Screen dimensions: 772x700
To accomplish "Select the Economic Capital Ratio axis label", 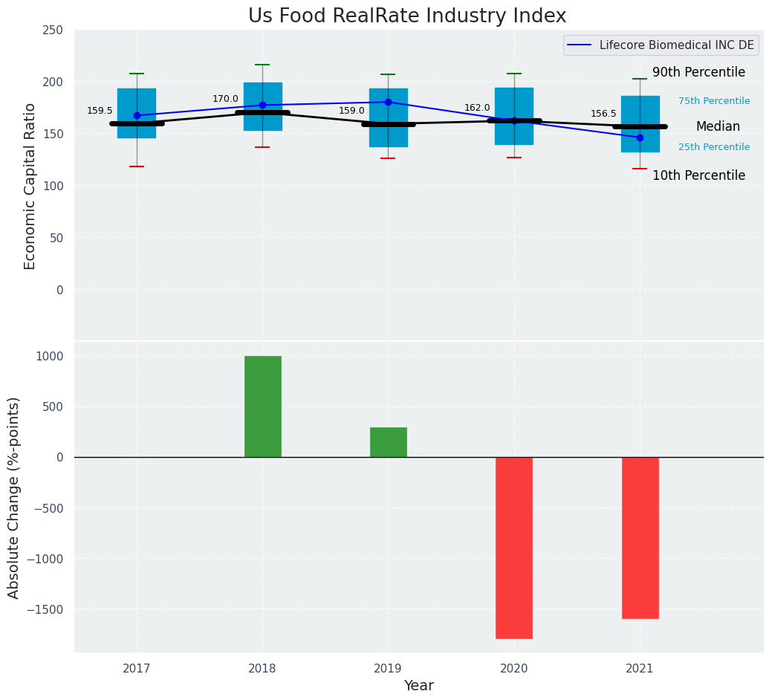I will tap(30, 186).
